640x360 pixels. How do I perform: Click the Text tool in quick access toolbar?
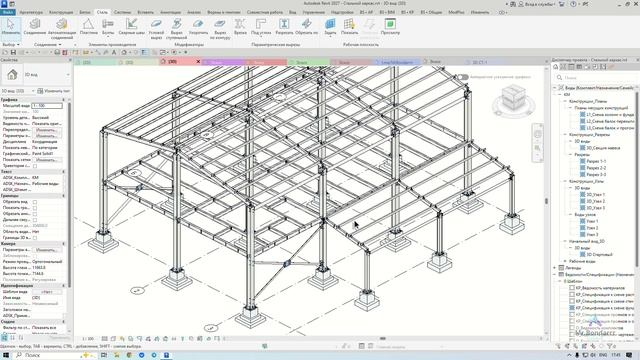coord(114,52)
